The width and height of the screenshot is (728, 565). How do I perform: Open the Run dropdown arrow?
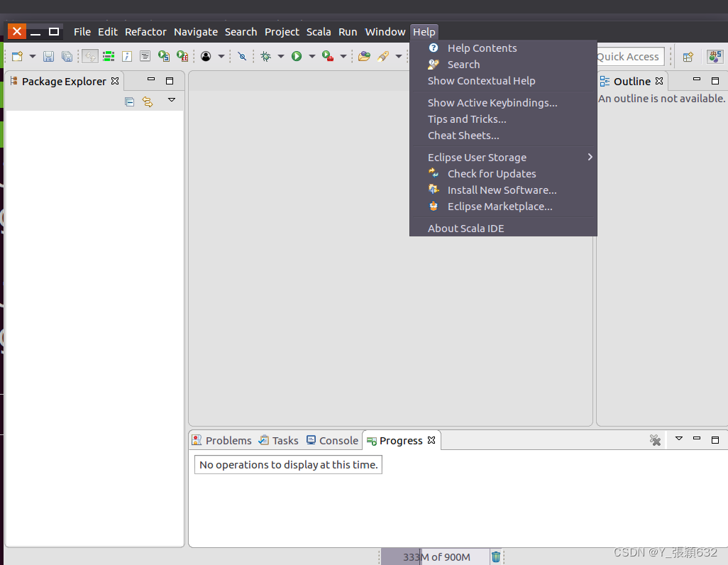pos(312,56)
